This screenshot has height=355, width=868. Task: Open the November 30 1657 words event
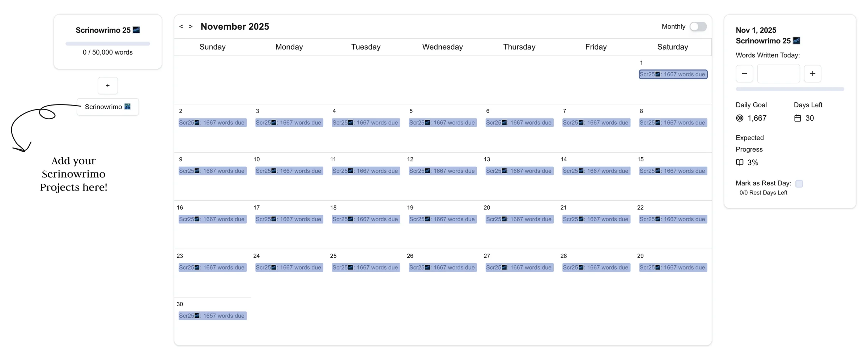[212, 316]
